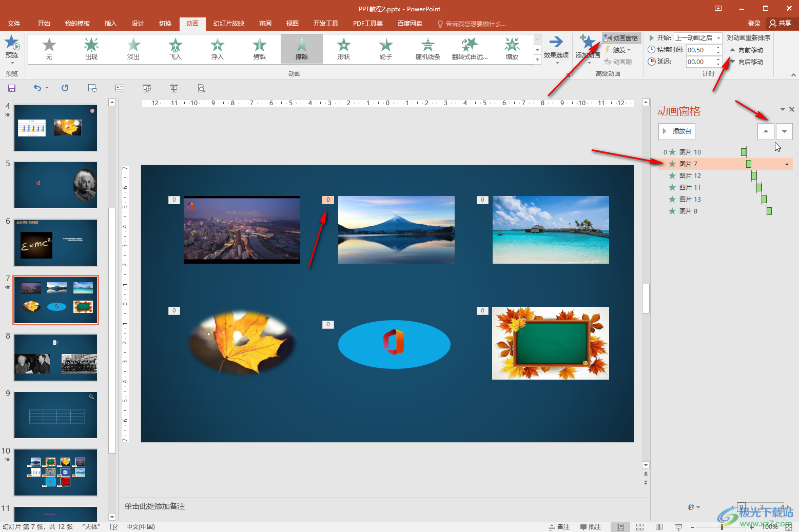
Task: Switch to normal view icon
Action: click(620, 527)
